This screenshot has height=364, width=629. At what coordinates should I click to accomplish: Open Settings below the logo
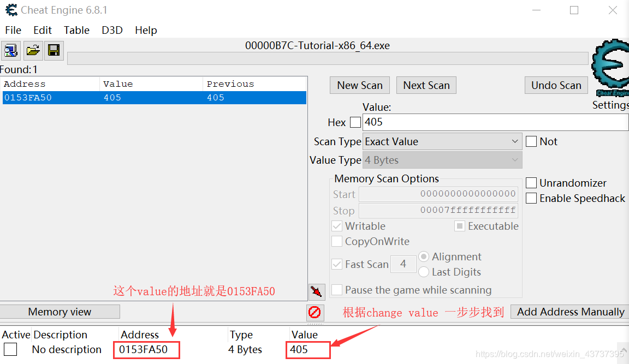(x=610, y=105)
